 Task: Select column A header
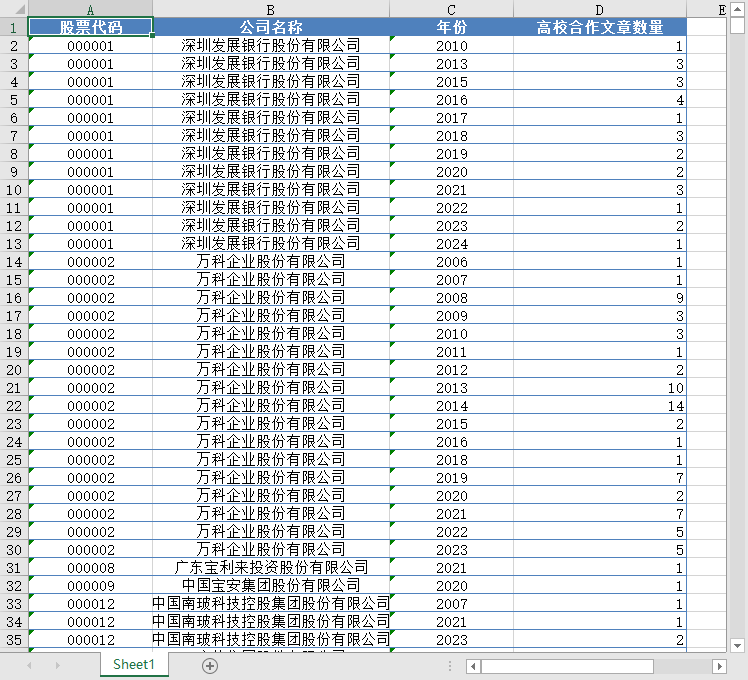pyautogui.click(x=90, y=9)
